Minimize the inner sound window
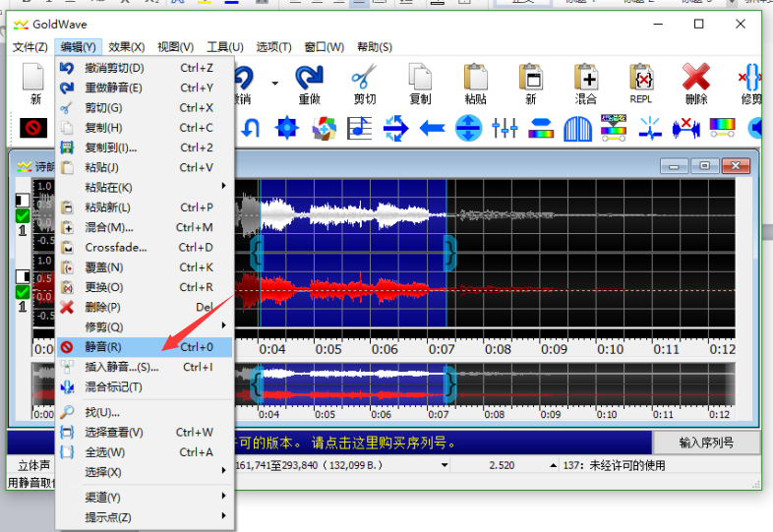Screen dimensions: 773x532 (675, 165)
